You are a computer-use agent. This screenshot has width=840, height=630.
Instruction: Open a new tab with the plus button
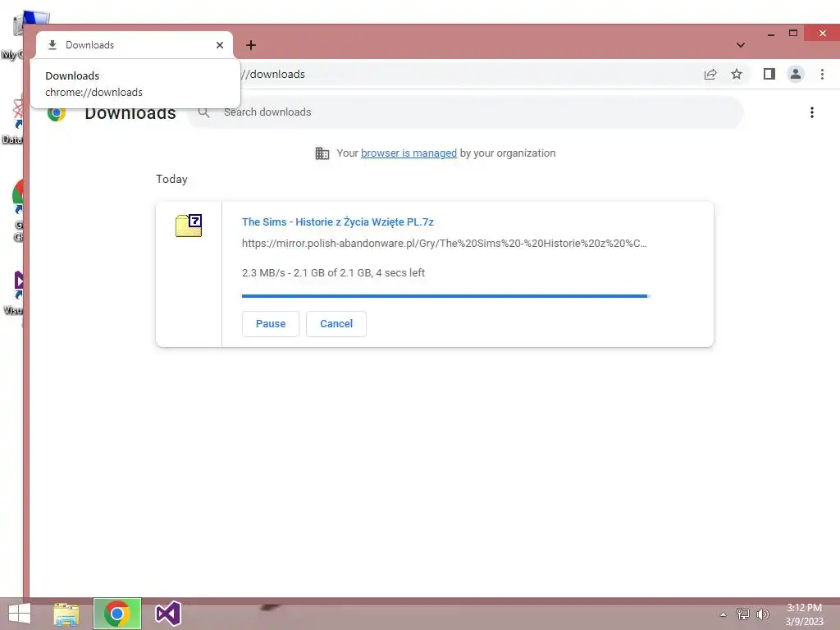click(251, 45)
